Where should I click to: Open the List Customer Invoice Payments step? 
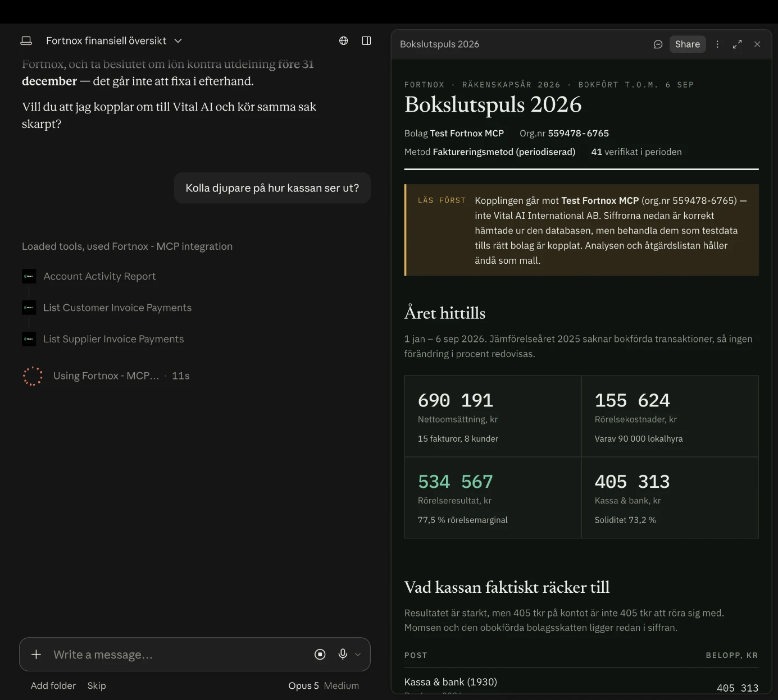pos(117,308)
